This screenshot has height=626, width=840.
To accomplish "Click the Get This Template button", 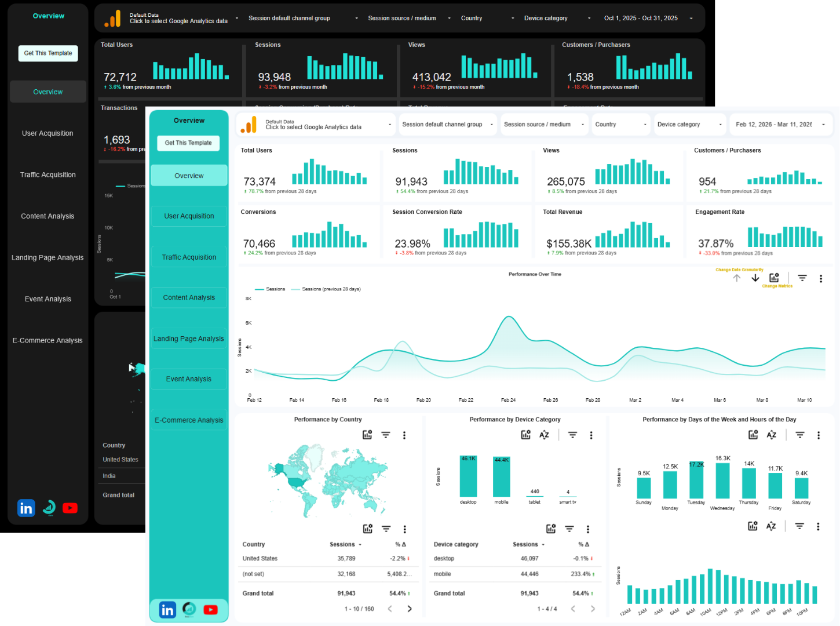I will [188, 143].
